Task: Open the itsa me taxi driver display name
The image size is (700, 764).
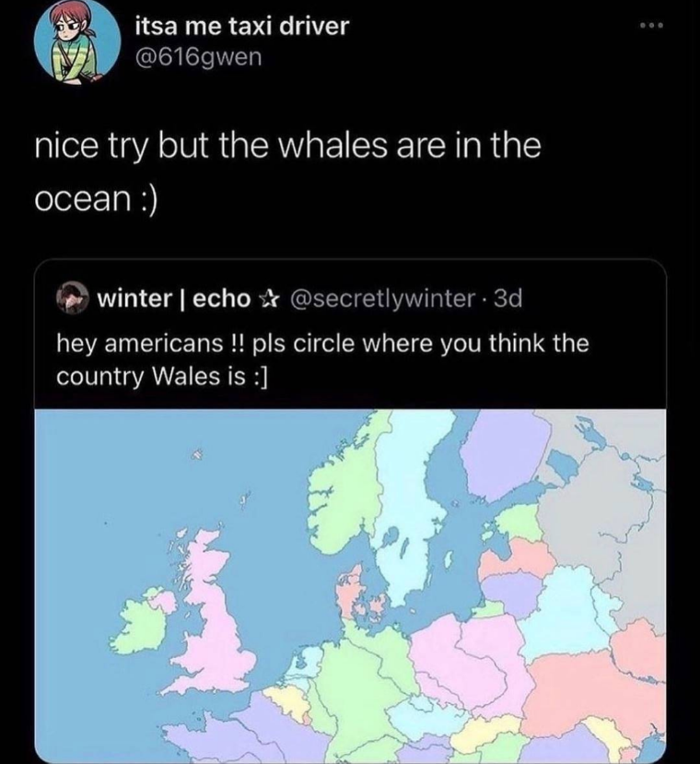Action: 241,27
